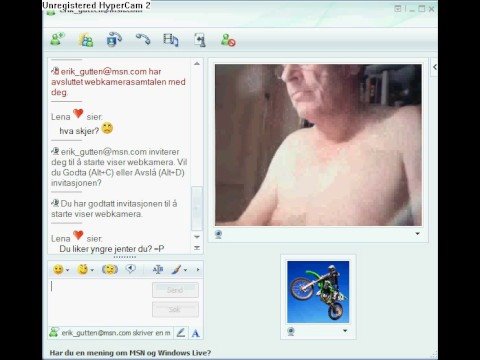480x360 pixels.
Task: Open the background paintbrush icon
Action: [x=176, y=269]
